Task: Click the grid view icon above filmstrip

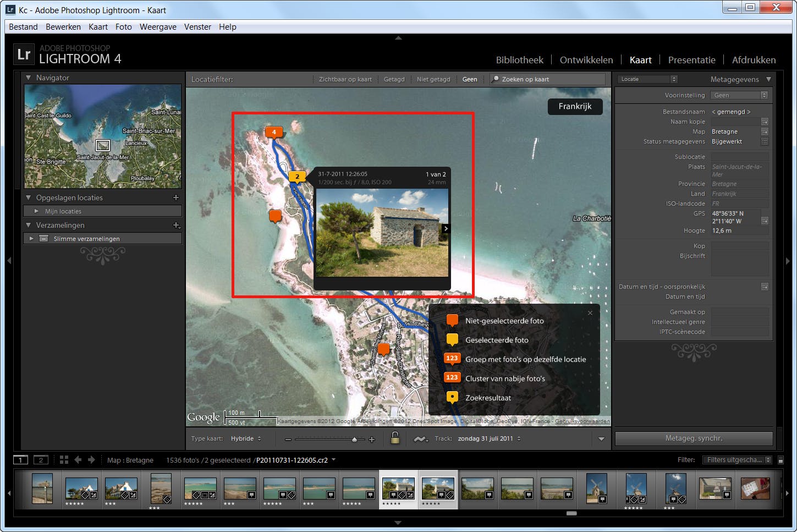Action: point(64,460)
